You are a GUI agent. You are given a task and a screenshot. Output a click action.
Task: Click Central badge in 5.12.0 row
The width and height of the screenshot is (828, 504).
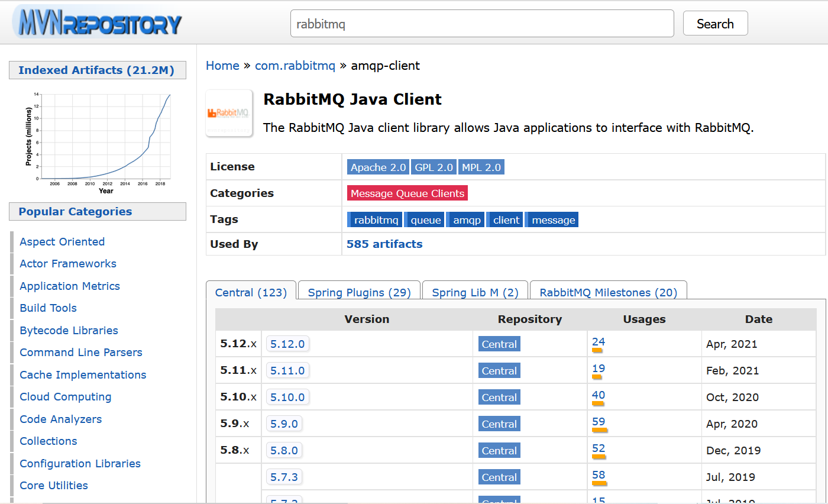(x=499, y=344)
